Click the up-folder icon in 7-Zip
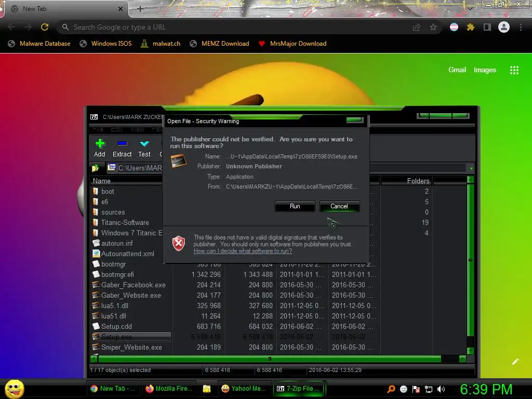This screenshot has width=532, height=399. coord(96,168)
